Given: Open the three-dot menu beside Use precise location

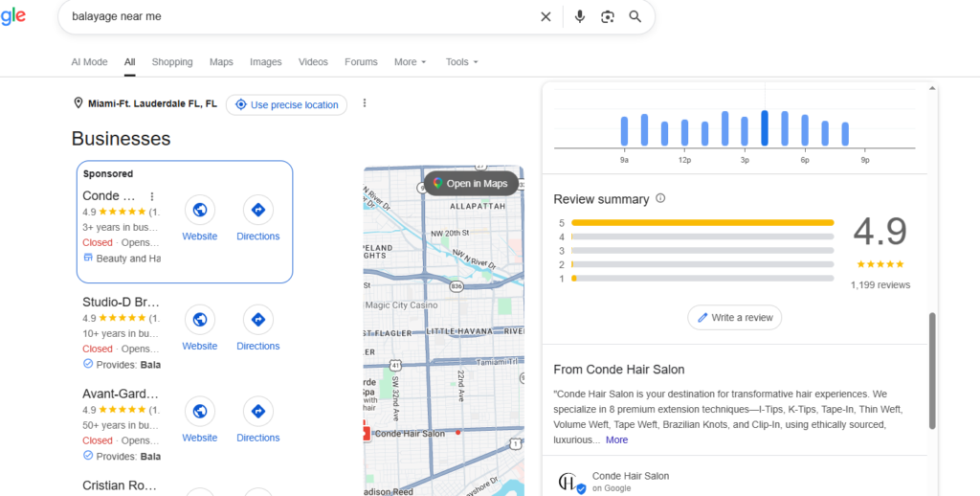Looking at the screenshot, I should pos(365,103).
